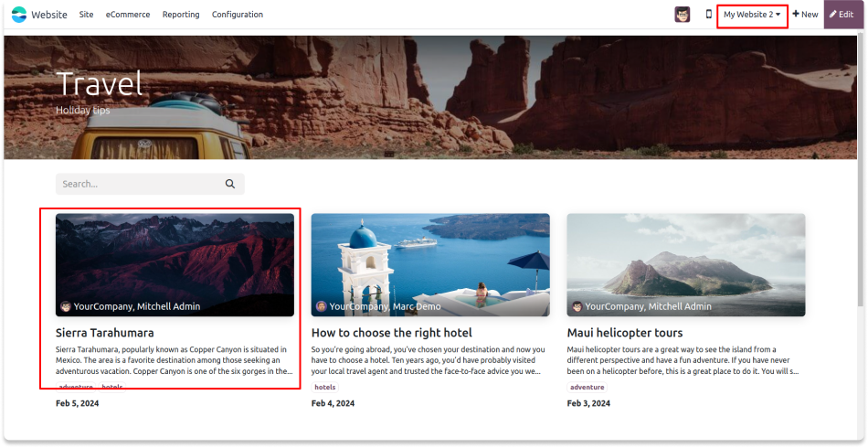The image size is (868, 448).
Task: Click the + New button
Action: (x=805, y=15)
